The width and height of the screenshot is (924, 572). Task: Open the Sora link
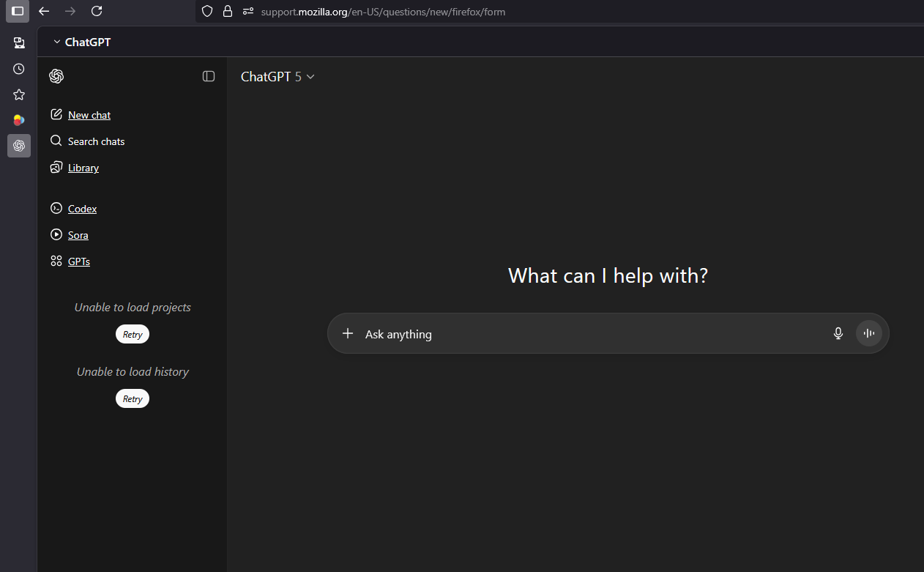pos(78,235)
